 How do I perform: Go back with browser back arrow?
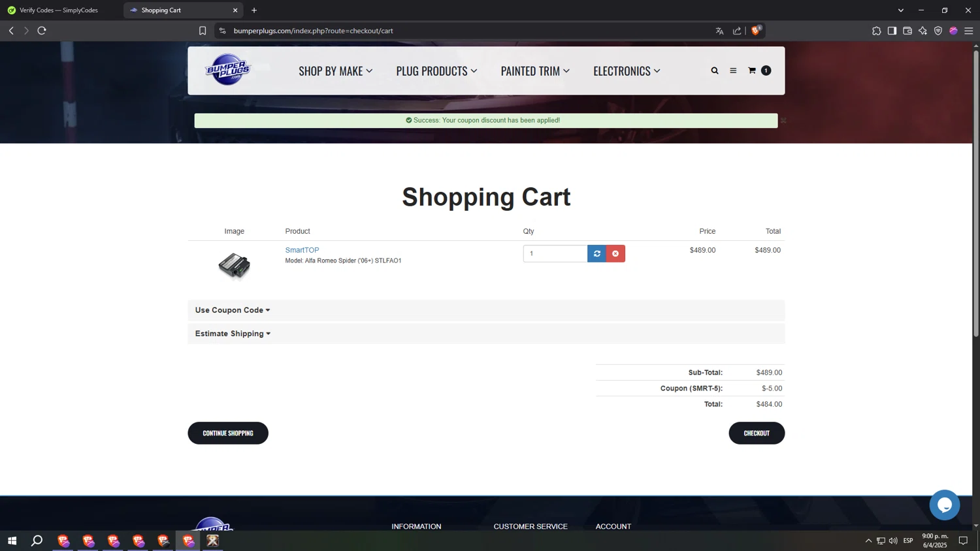click(x=11, y=31)
